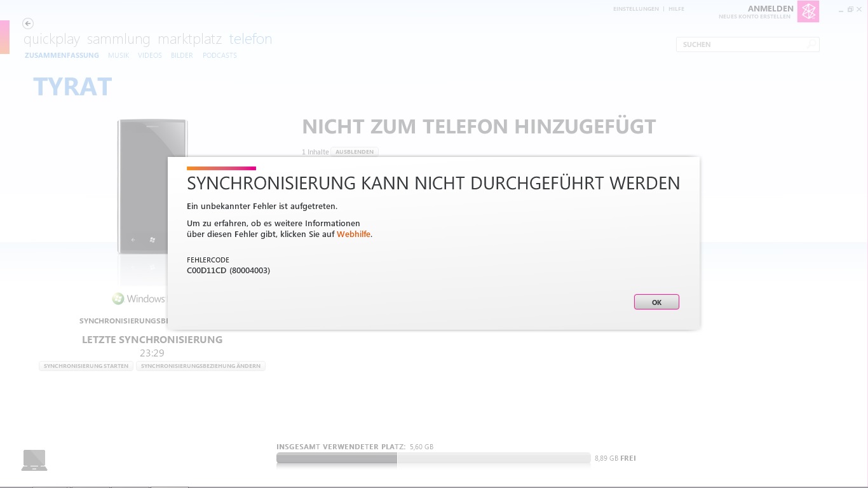Click the Nicht zum Telefon hinzugefügt heading

pos(479,126)
